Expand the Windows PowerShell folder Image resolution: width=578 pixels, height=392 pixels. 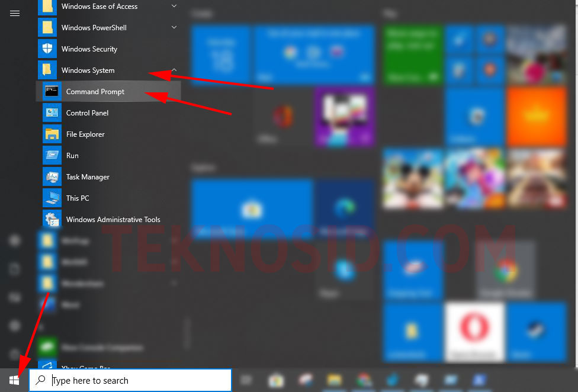click(x=109, y=28)
